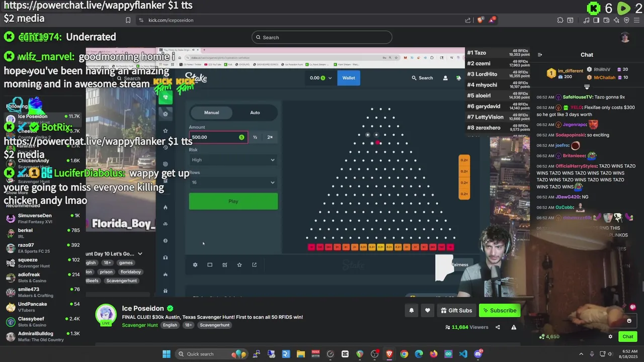Click the Amount input showing 500.00
This screenshot has width=644, height=362.
(x=218, y=137)
